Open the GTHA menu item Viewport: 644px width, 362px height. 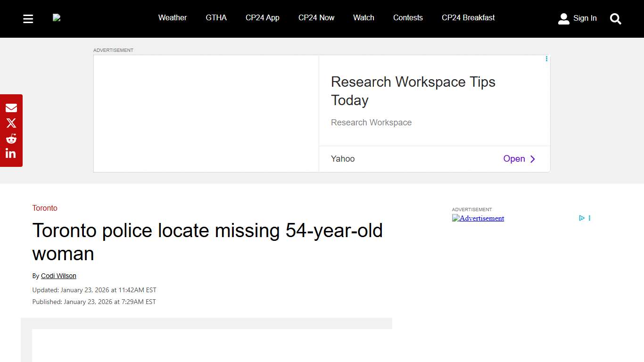216,18
